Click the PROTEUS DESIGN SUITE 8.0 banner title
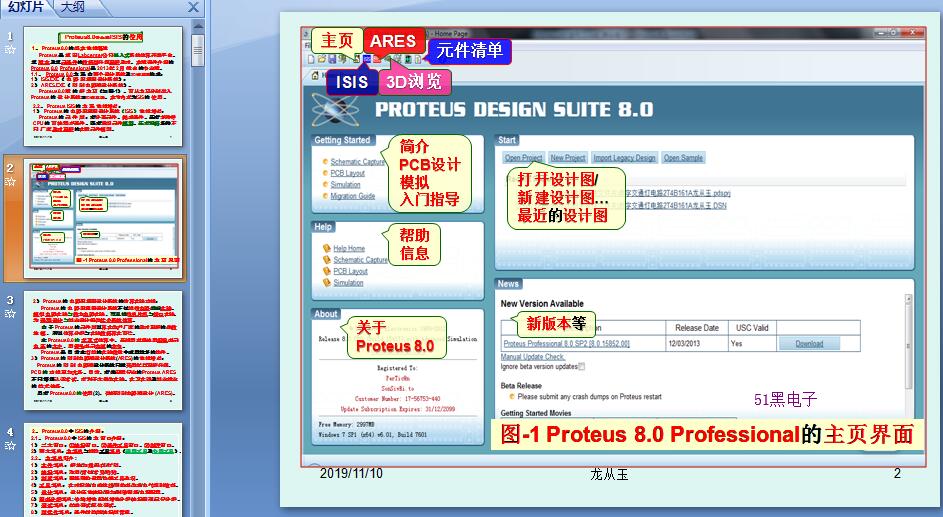The image size is (943, 517). [x=514, y=110]
